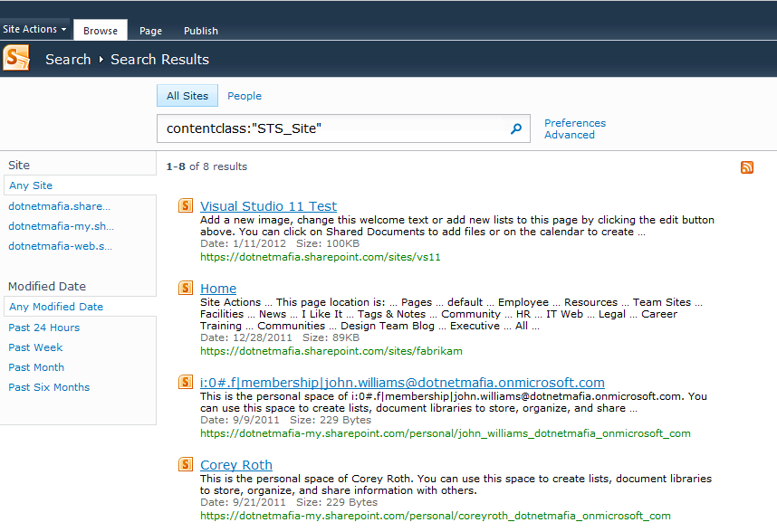Filter results to Past Week
Image resolution: width=777 pixels, height=532 pixels.
(35, 347)
